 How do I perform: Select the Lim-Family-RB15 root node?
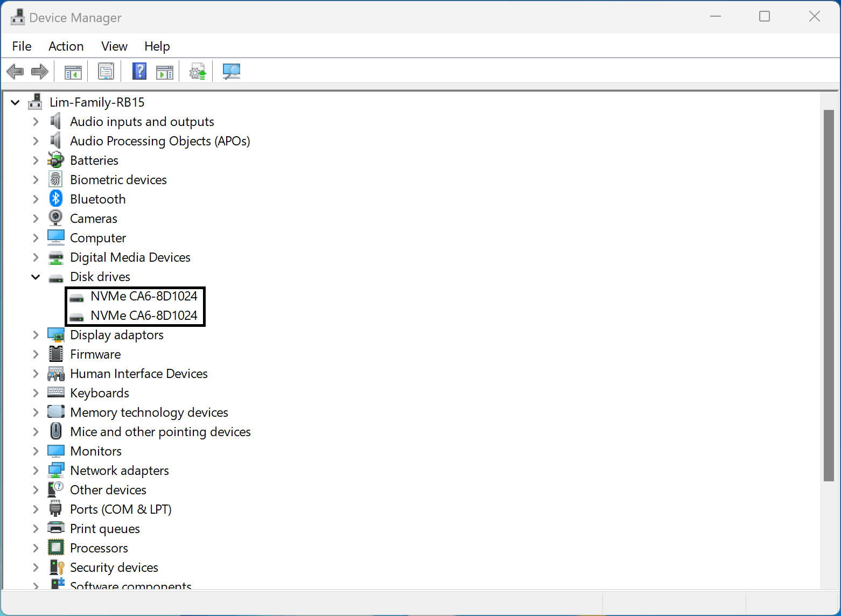coord(97,102)
